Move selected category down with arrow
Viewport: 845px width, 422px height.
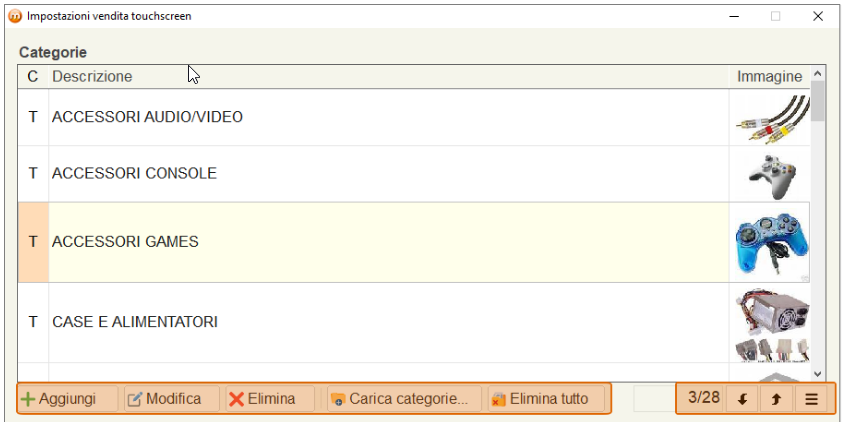(742, 399)
